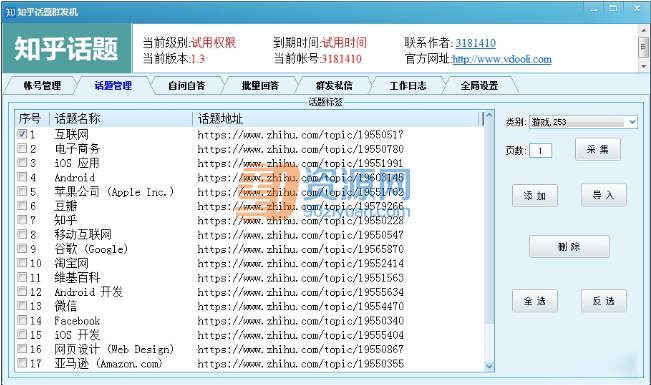Click the topic name 维基百科
Viewport: 651px width, 385px height.
pos(77,278)
